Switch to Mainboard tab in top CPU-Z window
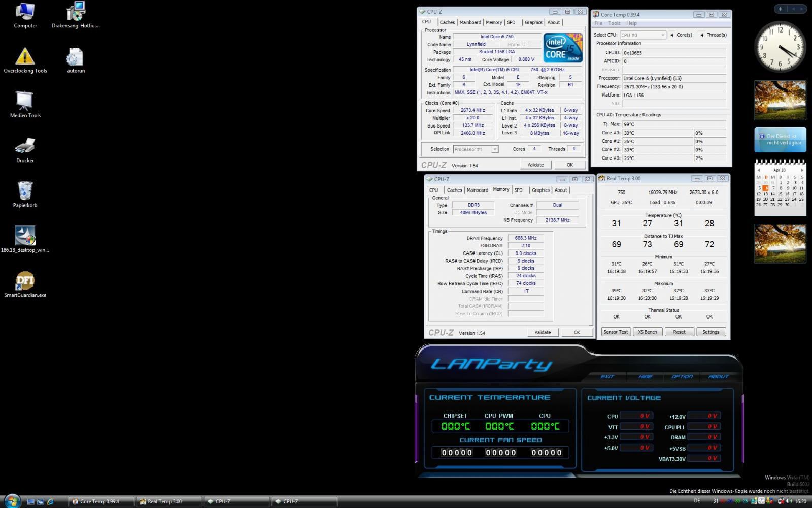Image resolution: width=812 pixels, height=508 pixels. [470, 22]
